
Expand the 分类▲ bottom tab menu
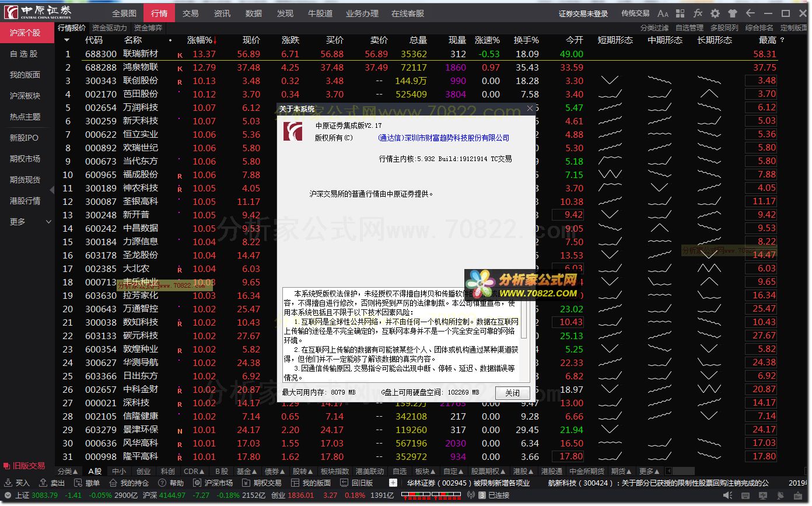coord(68,471)
